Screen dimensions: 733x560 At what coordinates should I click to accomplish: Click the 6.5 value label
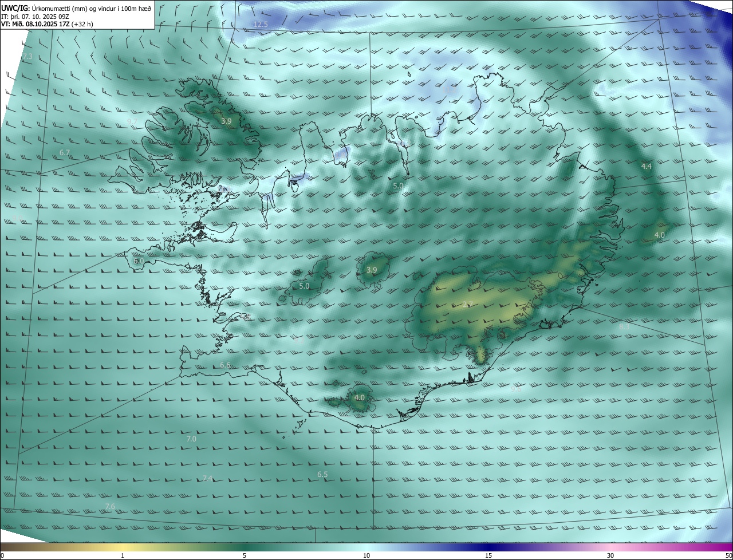322,474
